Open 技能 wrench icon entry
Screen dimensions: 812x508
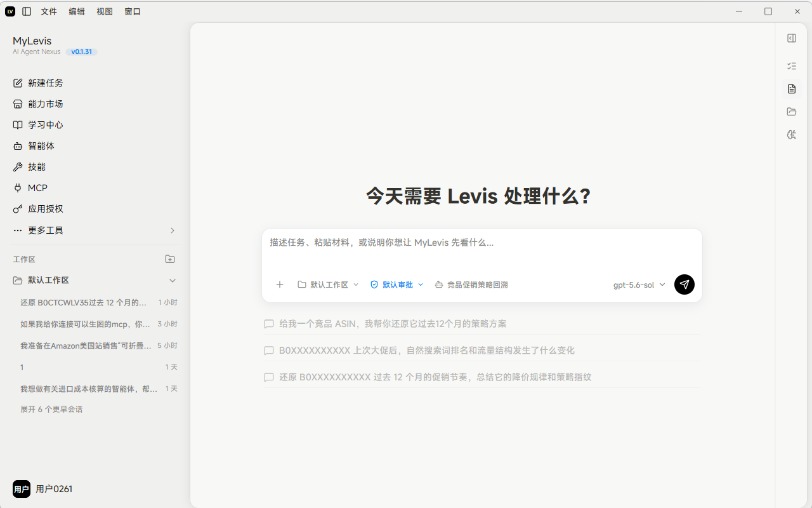[x=18, y=167]
